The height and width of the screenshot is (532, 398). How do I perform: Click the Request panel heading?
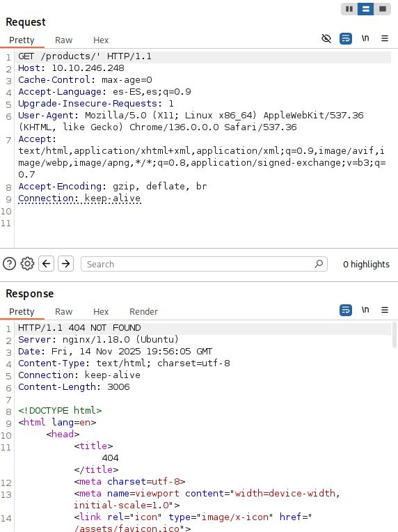[26, 22]
